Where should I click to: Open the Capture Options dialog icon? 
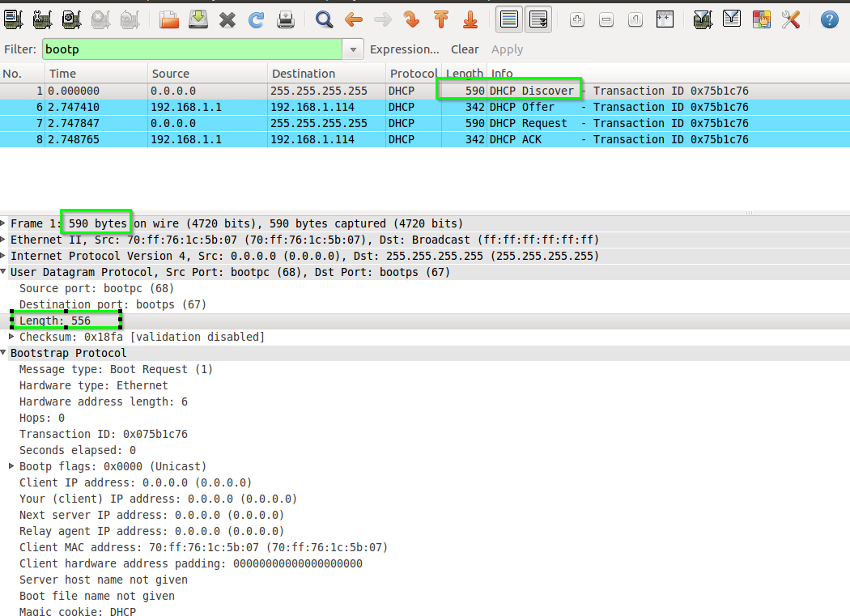coord(42,19)
